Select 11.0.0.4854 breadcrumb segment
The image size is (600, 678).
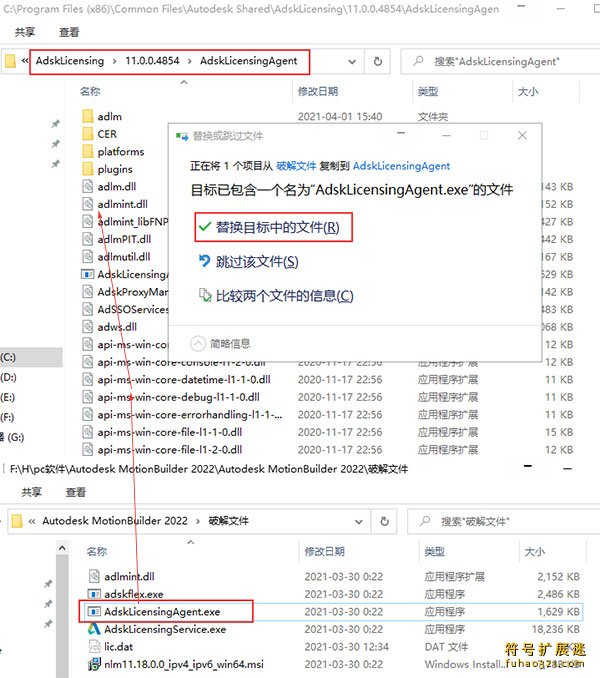pos(152,61)
